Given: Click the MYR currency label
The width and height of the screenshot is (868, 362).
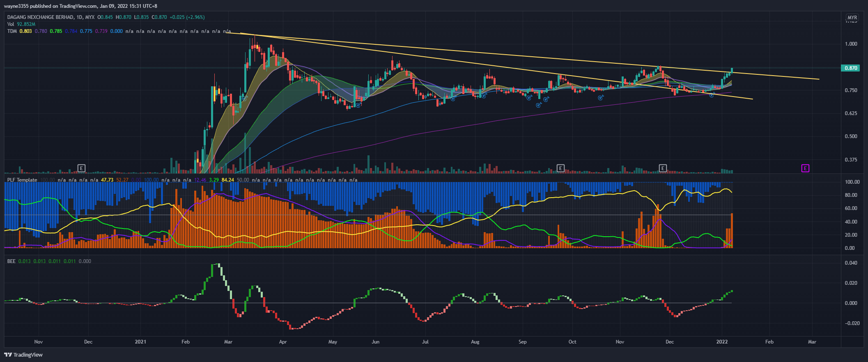Looking at the screenshot, I should pos(852,18).
